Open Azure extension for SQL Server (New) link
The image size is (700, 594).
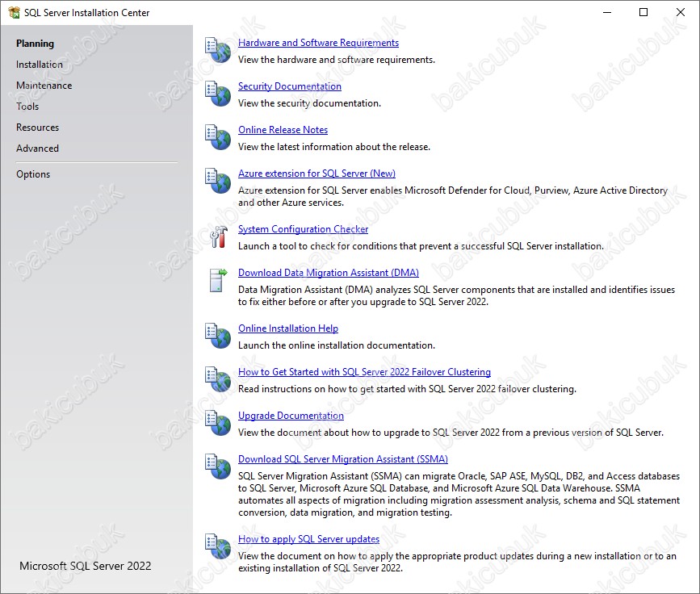coord(316,174)
